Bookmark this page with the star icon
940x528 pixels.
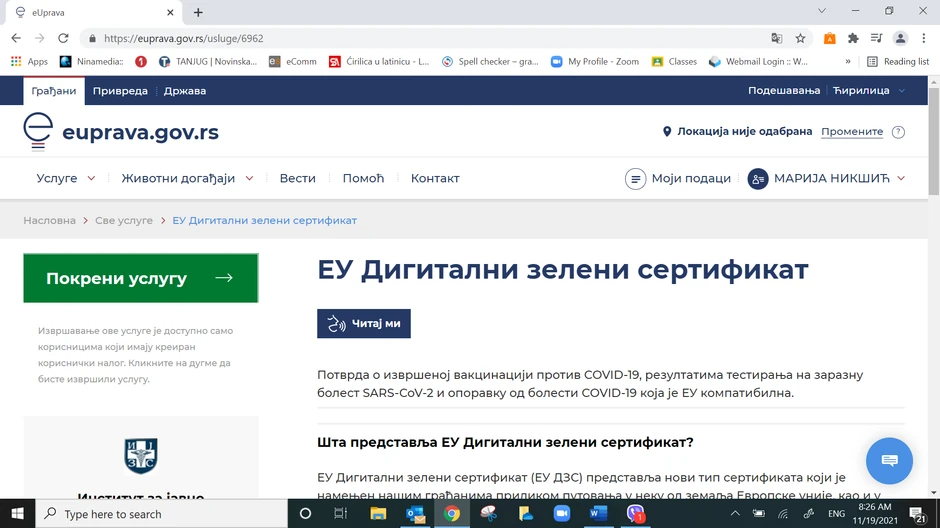pyautogui.click(x=800, y=38)
